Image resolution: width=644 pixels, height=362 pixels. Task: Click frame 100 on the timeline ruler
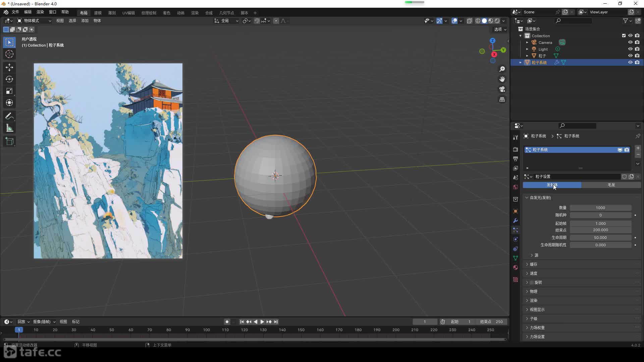click(207, 330)
